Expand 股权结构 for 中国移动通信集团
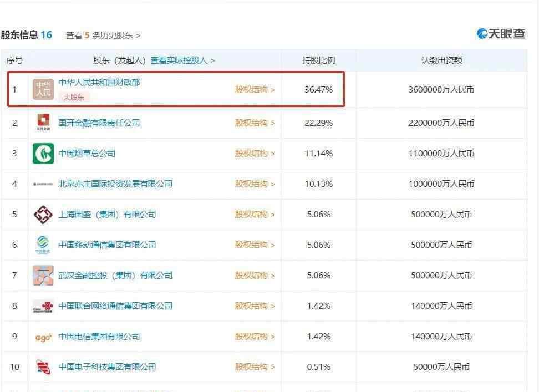The width and height of the screenshot is (539, 392). coord(255,245)
